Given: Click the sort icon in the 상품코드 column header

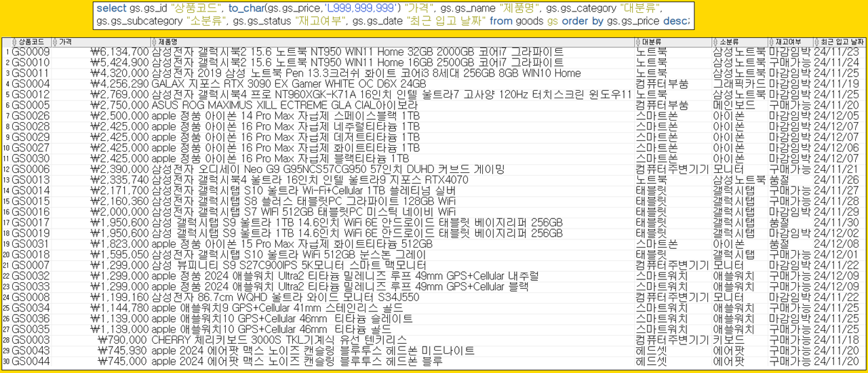Looking at the screenshot, I should click(16, 42).
